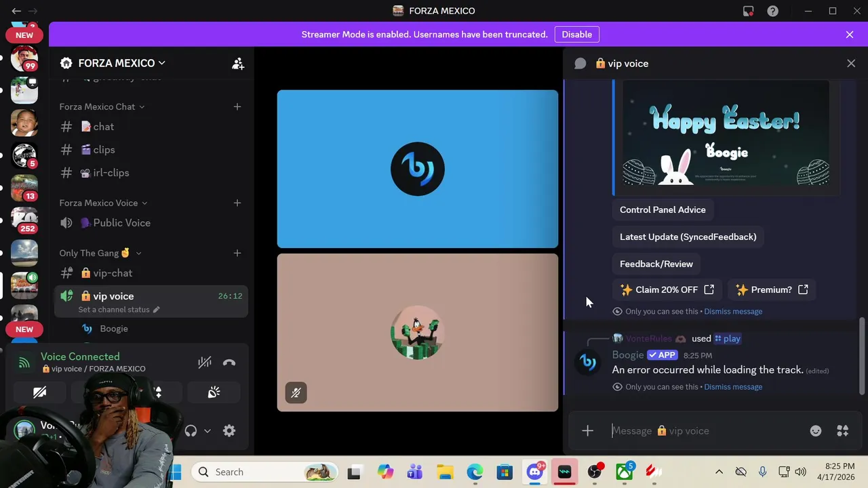868x488 pixels.
Task: Open Discord help icon in title bar
Action: [772, 11]
